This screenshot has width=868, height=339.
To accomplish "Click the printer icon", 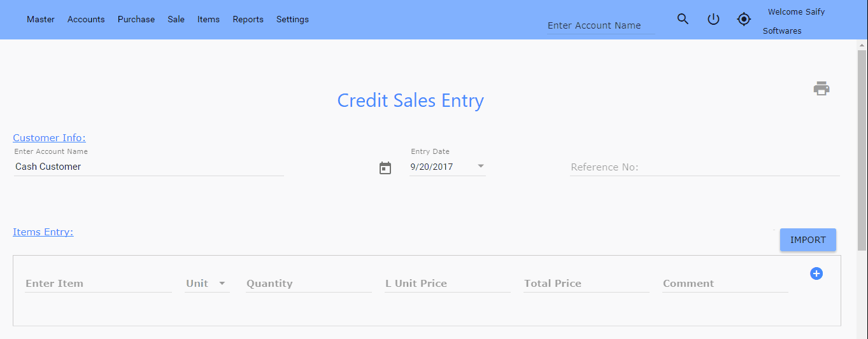I will point(822,88).
